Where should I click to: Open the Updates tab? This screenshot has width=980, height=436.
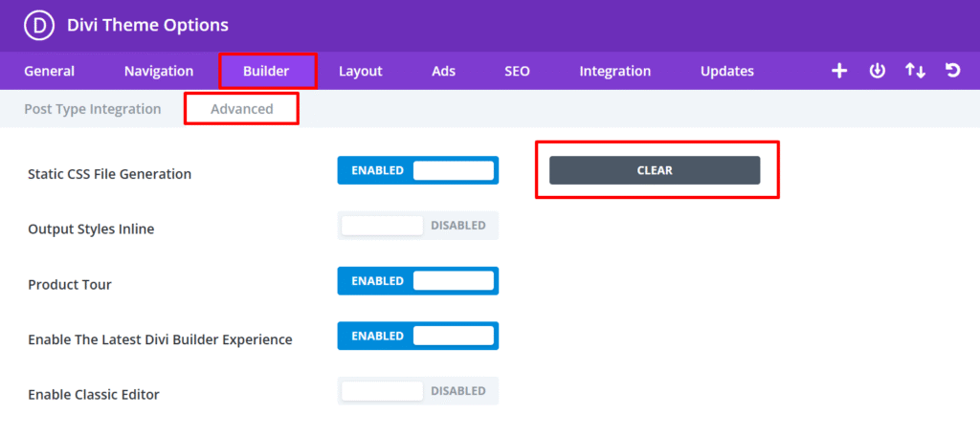coord(727,71)
